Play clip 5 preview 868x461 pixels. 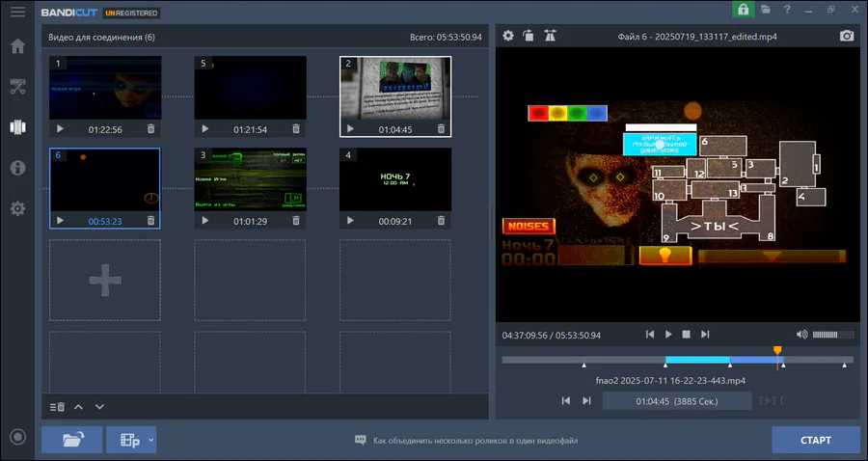204,129
